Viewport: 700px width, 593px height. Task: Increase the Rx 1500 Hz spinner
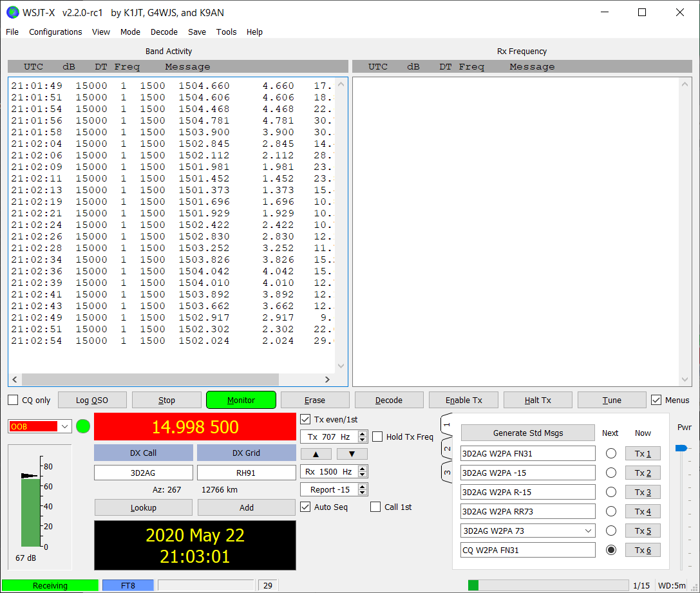click(x=363, y=469)
